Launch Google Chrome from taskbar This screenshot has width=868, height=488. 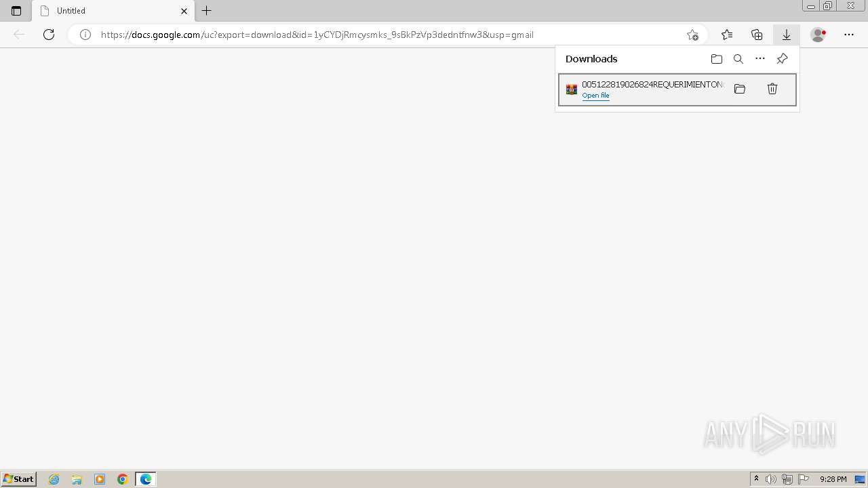pos(123,479)
